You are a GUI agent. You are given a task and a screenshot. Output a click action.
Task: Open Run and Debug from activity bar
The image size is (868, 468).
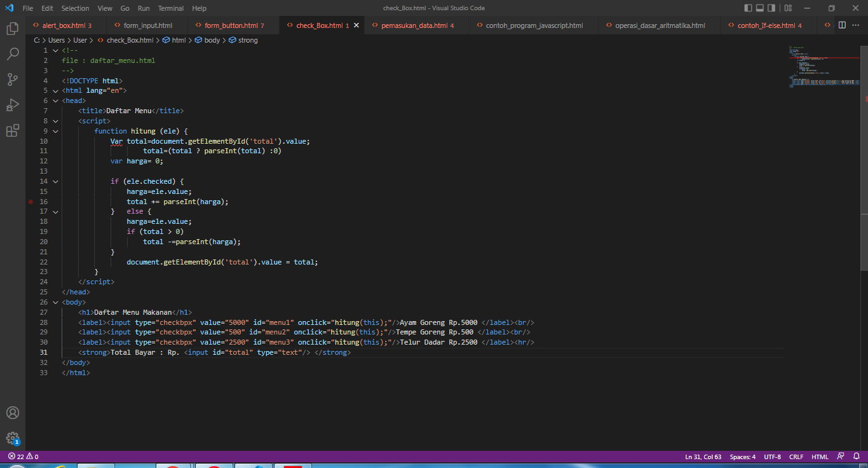[13, 104]
